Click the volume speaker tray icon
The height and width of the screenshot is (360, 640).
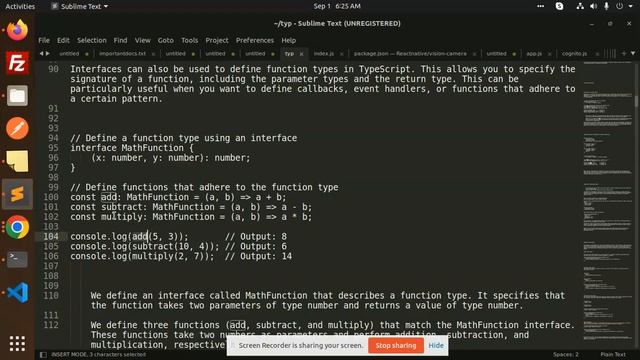(593, 6)
